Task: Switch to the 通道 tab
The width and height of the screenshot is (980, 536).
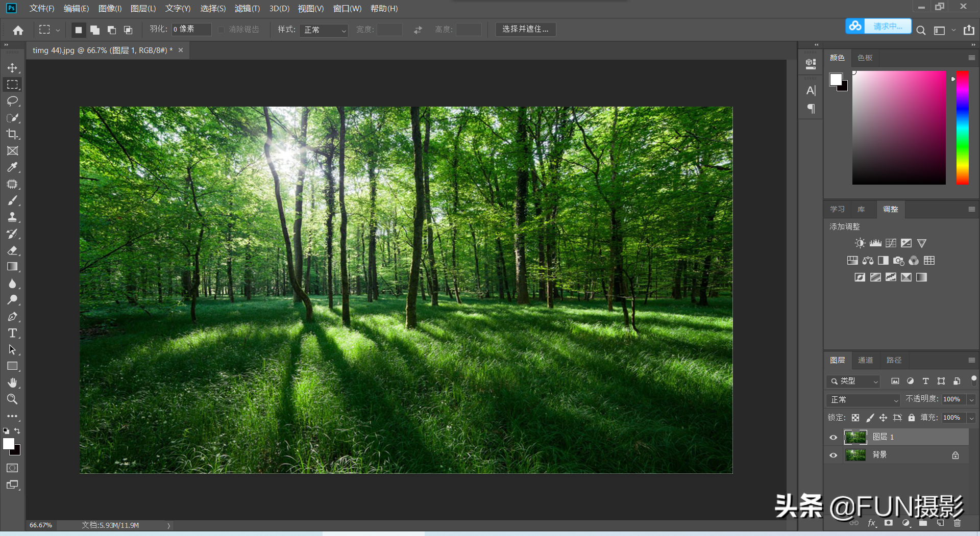Action: 865,360
